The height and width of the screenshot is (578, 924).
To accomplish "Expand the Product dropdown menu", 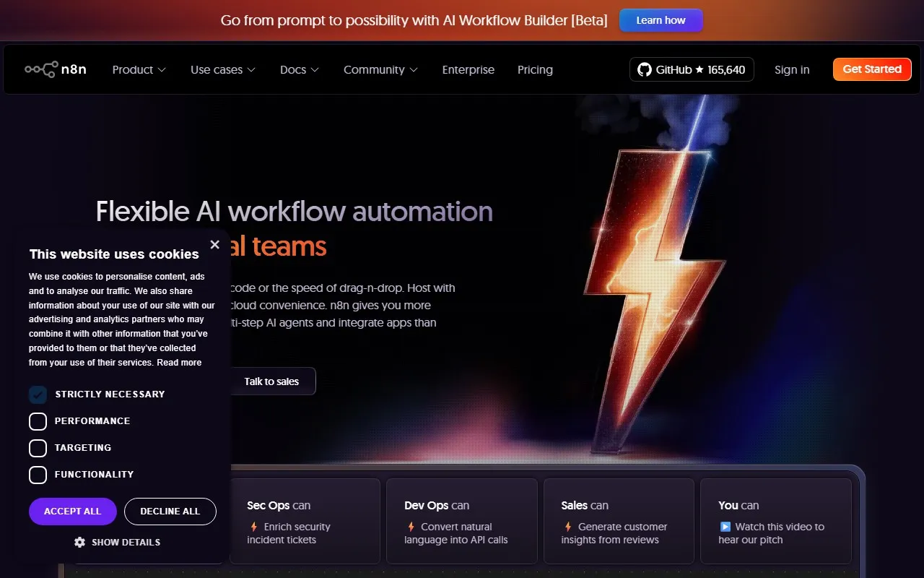I will 139,69.
